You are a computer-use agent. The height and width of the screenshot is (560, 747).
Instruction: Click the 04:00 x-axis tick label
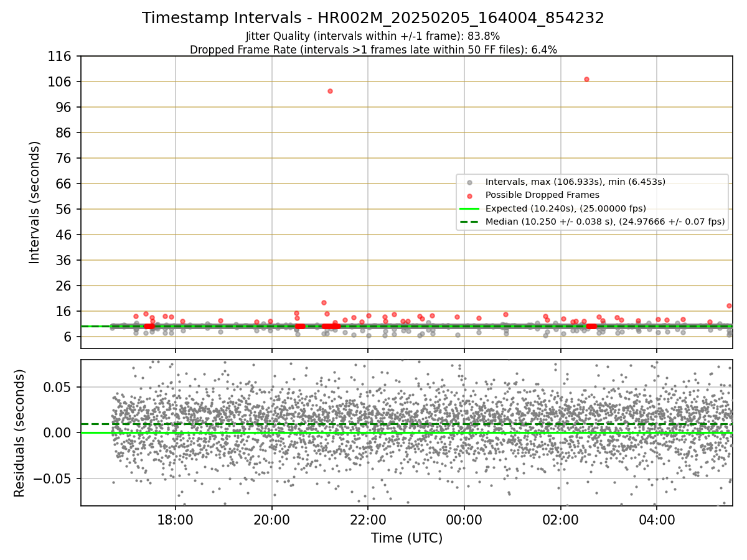point(657,519)
